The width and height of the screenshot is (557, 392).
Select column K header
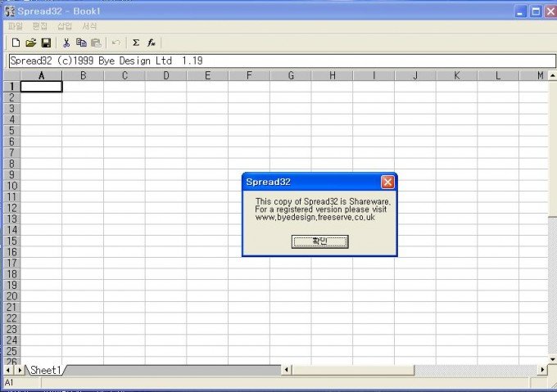pos(457,75)
